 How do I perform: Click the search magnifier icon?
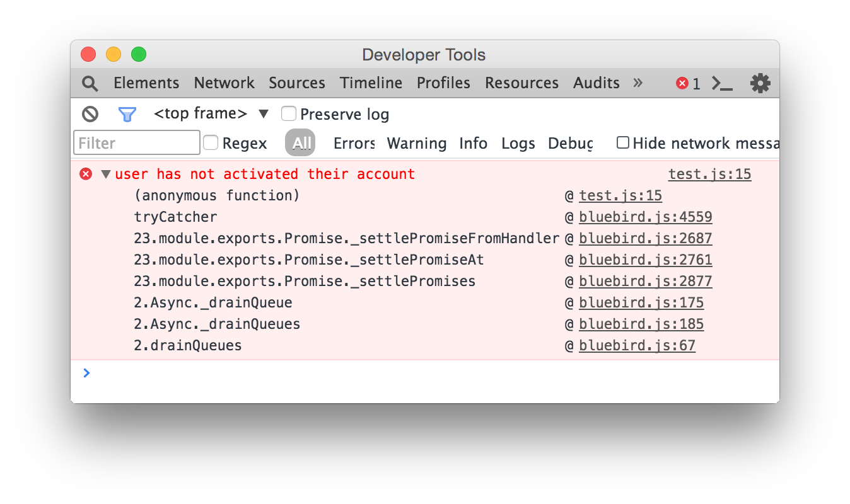90,83
